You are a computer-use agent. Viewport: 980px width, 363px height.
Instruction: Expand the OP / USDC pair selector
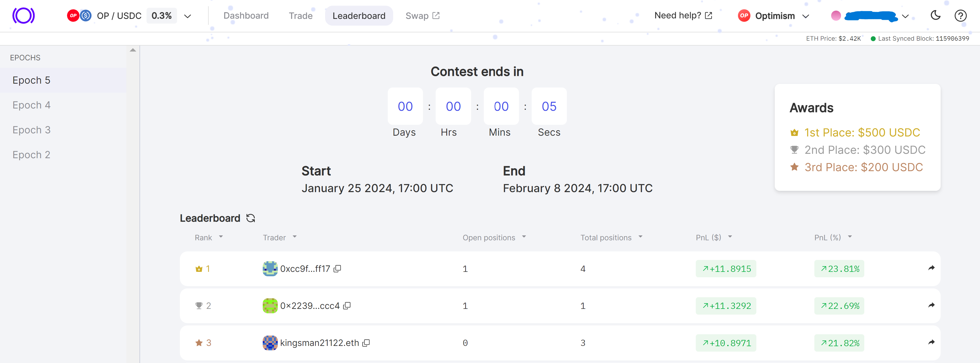click(x=187, y=16)
